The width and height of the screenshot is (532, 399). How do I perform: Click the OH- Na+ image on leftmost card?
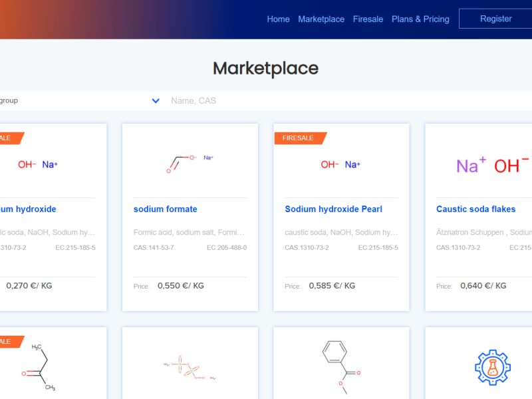38,164
